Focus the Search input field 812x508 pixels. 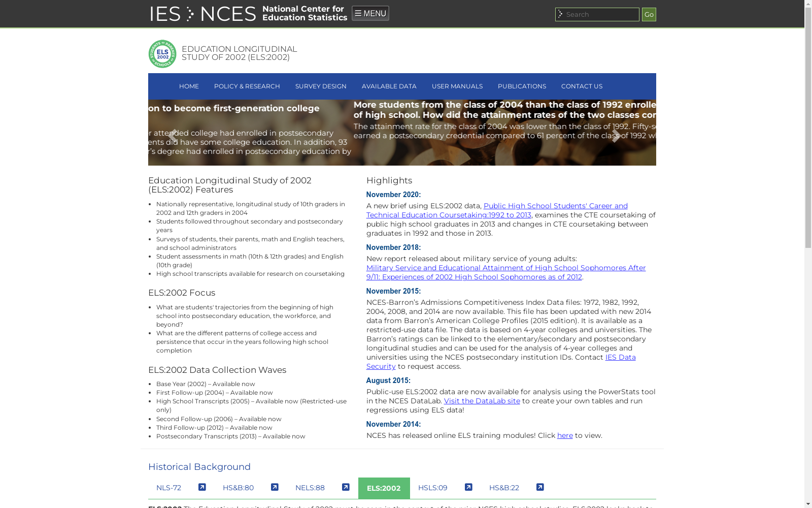(597, 14)
